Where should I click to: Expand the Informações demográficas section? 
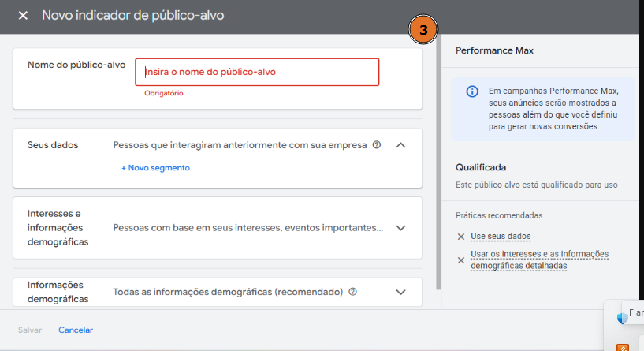click(x=400, y=292)
